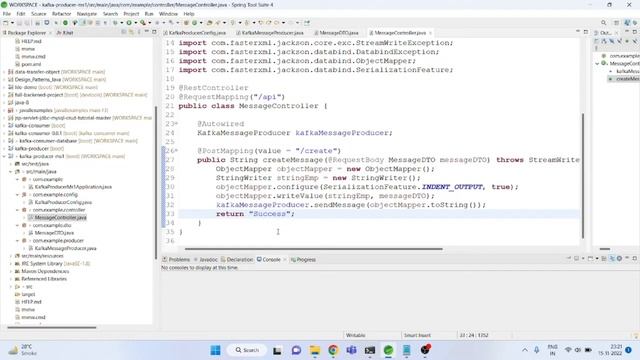The image size is (640, 360).
Task: Switch to the Declaration tab
Action: (237, 260)
